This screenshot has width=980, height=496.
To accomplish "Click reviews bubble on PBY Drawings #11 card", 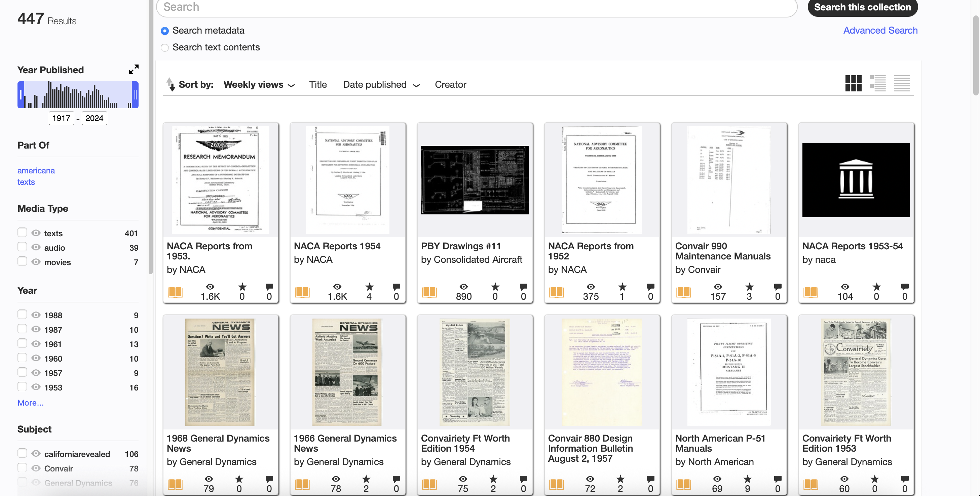I will coord(524,287).
